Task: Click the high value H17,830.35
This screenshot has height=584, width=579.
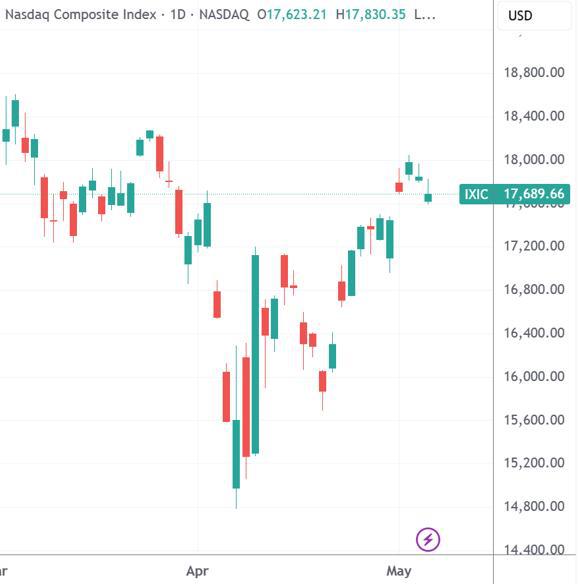Action: pos(370,15)
